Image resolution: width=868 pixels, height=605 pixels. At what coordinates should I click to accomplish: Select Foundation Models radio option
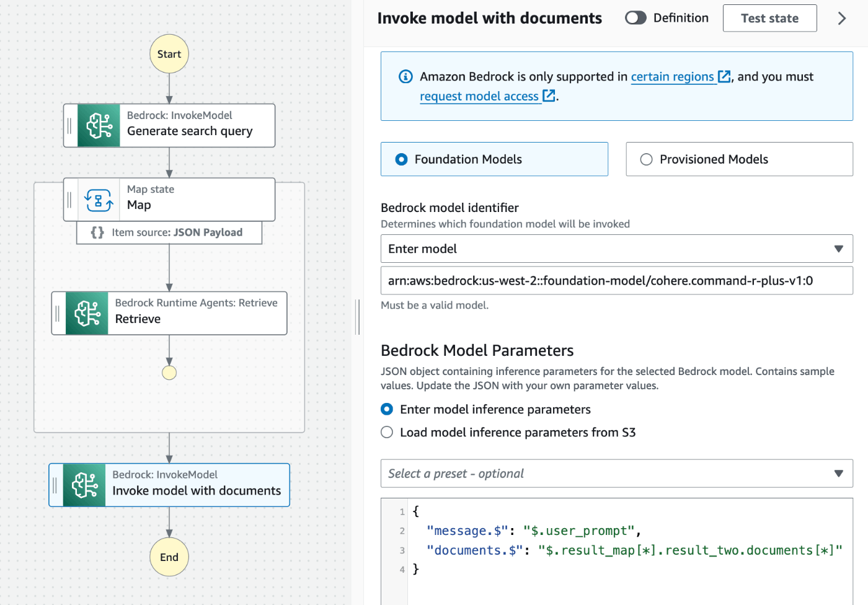click(402, 159)
